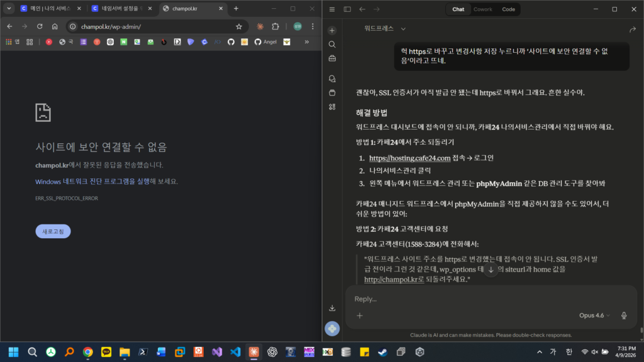Go to Chrome home page
Screen dimensions: 644x362
coord(55,26)
